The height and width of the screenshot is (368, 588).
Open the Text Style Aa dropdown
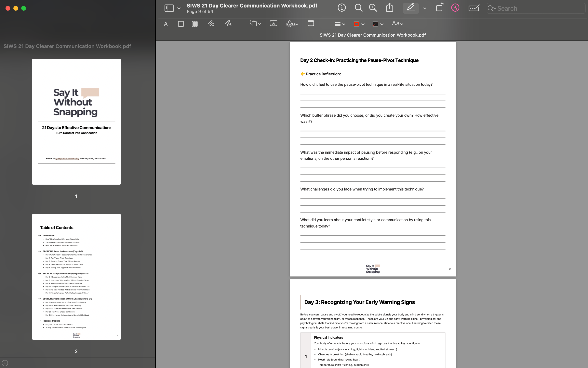(397, 24)
